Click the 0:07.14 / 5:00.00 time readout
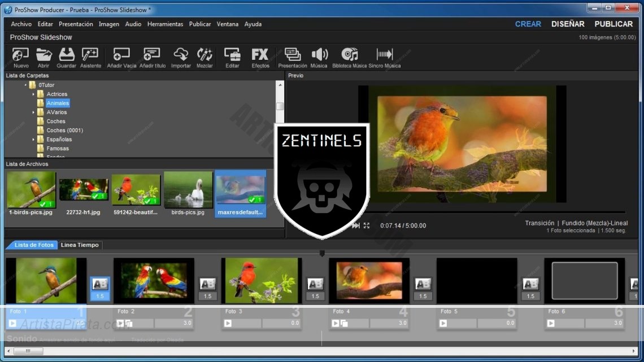 click(403, 225)
